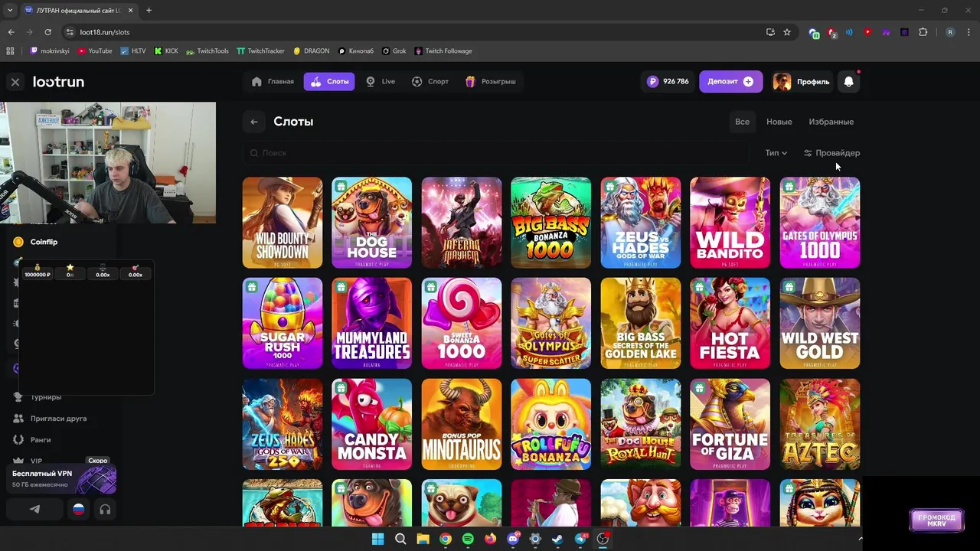Image resolution: width=980 pixels, height=551 pixels.
Task: Open the Inferno Mayhem game
Action: coord(462,223)
